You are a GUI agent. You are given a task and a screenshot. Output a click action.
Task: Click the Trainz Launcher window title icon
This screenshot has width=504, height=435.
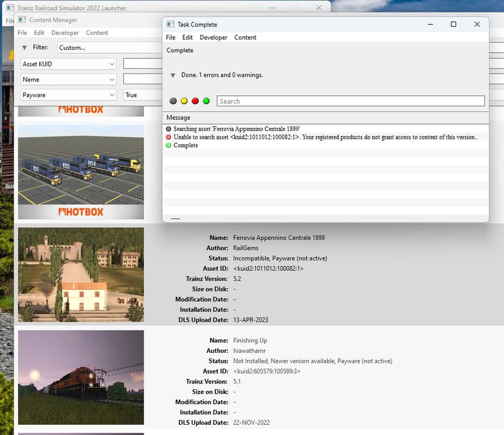pos(10,8)
